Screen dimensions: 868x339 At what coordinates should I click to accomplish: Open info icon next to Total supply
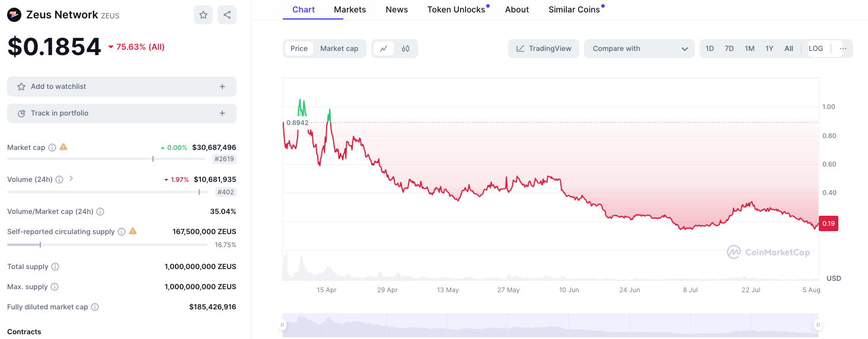(x=55, y=267)
